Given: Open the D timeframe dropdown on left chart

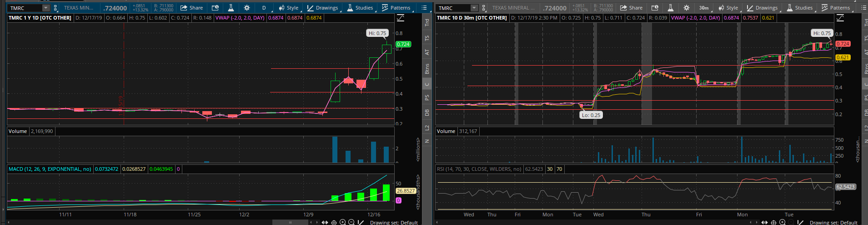Looking at the screenshot, I should tap(264, 8).
